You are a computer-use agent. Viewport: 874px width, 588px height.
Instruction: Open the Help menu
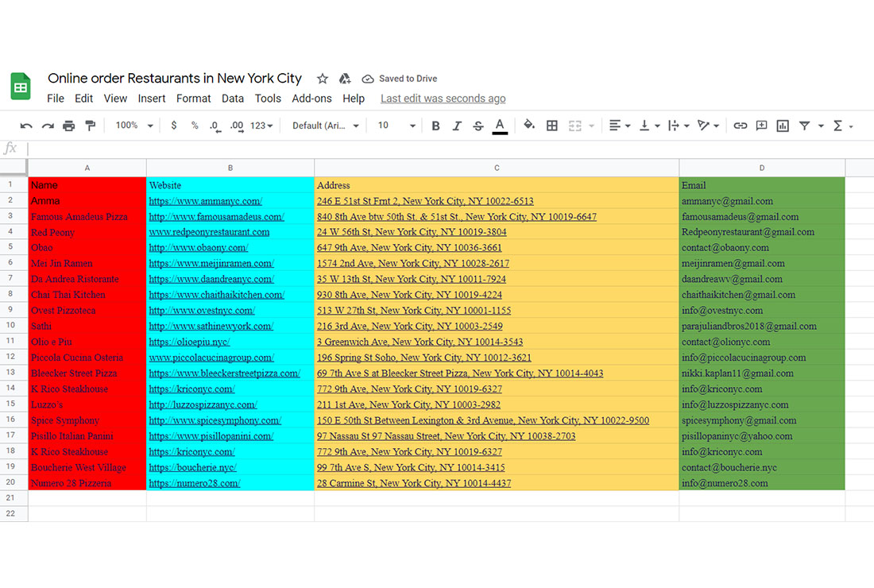click(354, 99)
